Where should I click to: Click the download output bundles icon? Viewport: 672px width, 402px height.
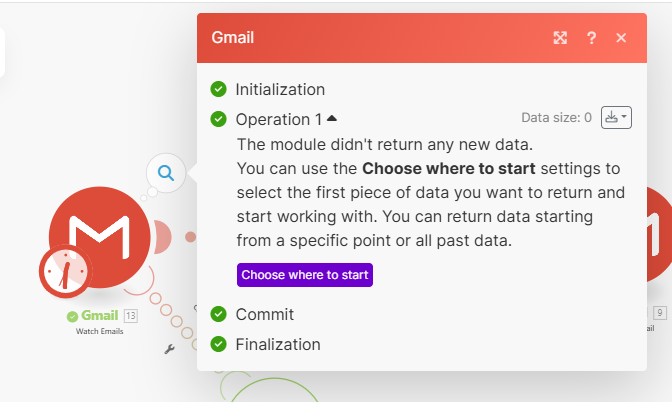coord(616,118)
